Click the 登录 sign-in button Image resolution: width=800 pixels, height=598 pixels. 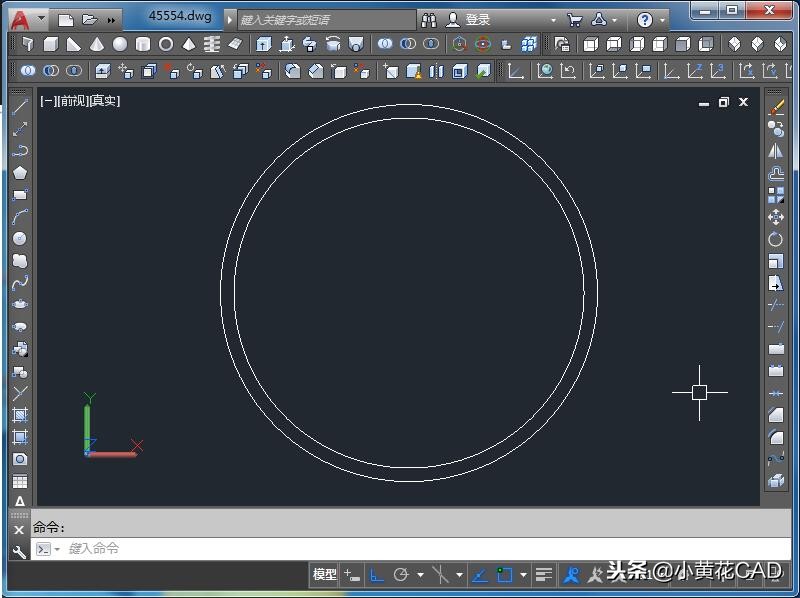click(477, 19)
